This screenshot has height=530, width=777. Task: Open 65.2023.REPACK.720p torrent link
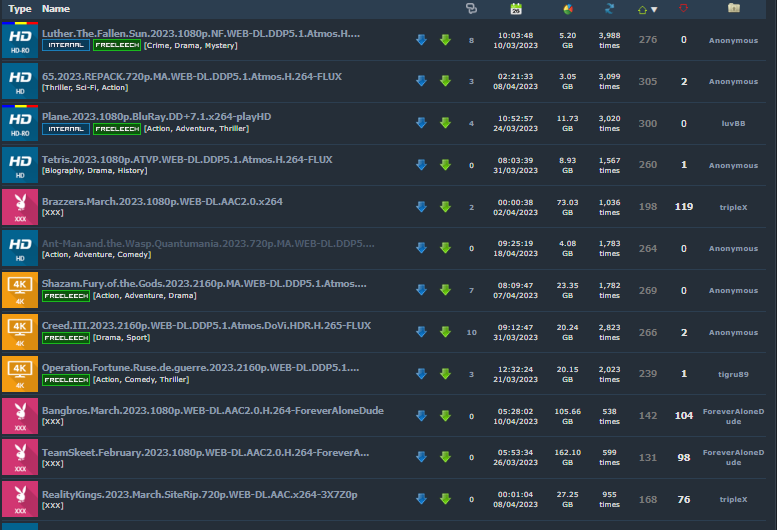(x=192, y=76)
